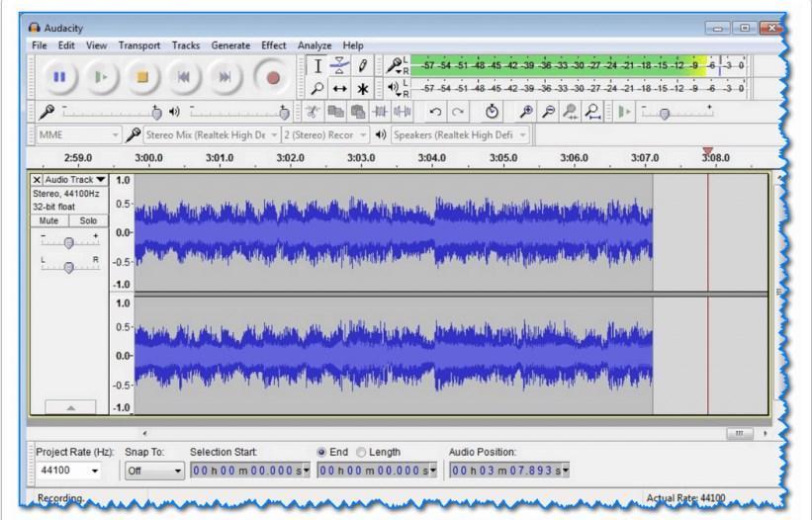Undo the last action
Viewport: 812px width, 520px height.
click(x=435, y=112)
